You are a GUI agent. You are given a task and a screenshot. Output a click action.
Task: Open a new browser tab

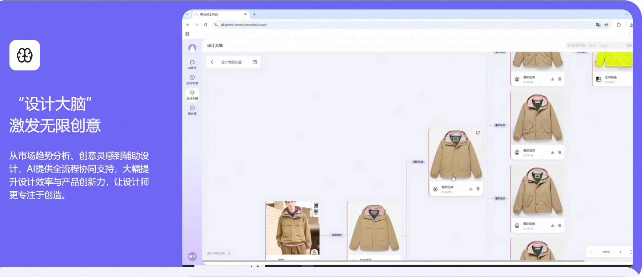pyautogui.click(x=254, y=15)
